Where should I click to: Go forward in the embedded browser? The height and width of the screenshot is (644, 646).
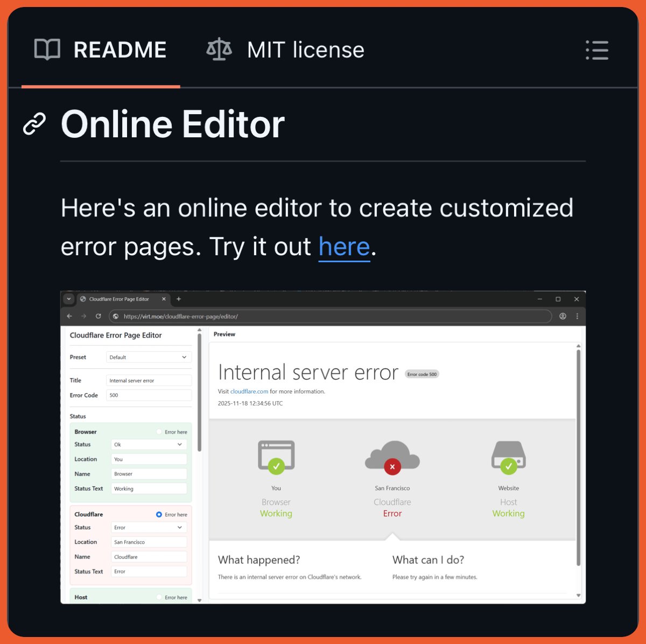[83, 316]
